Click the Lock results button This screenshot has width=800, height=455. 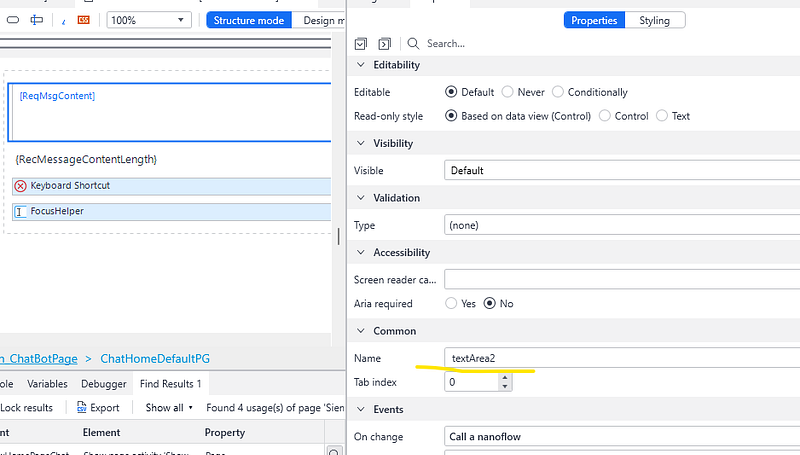[x=27, y=408]
